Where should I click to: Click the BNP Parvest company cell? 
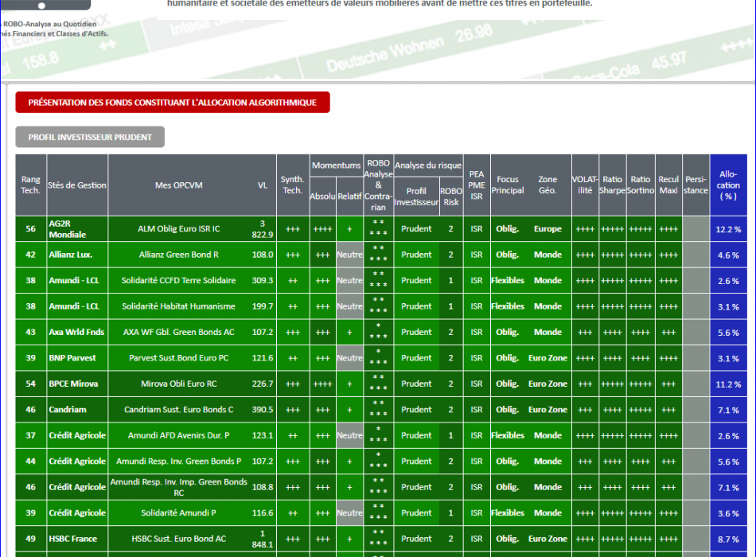pyautogui.click(x=77, y=358)
